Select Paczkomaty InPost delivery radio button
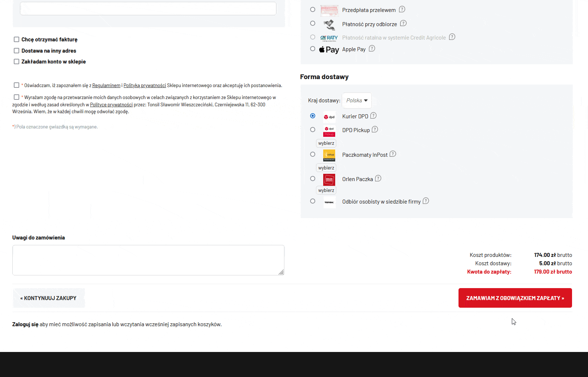 tap(313, 155)
